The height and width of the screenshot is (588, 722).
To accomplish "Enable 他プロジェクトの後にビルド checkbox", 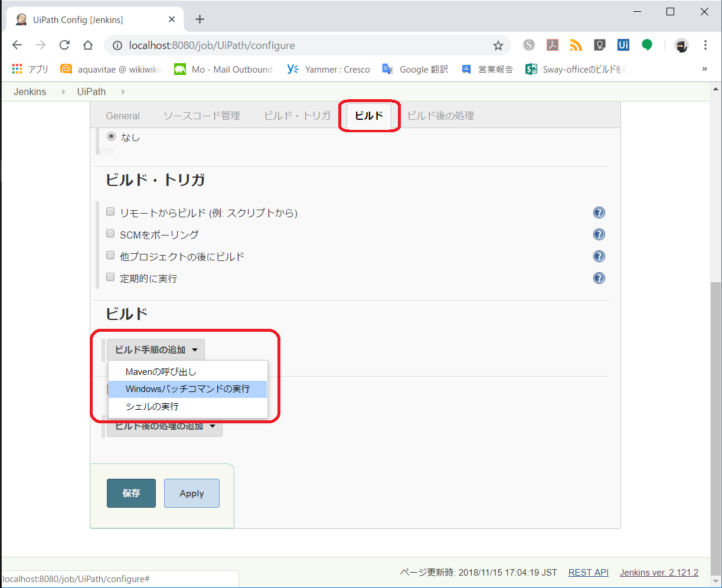I will click(x=110, y=255).
